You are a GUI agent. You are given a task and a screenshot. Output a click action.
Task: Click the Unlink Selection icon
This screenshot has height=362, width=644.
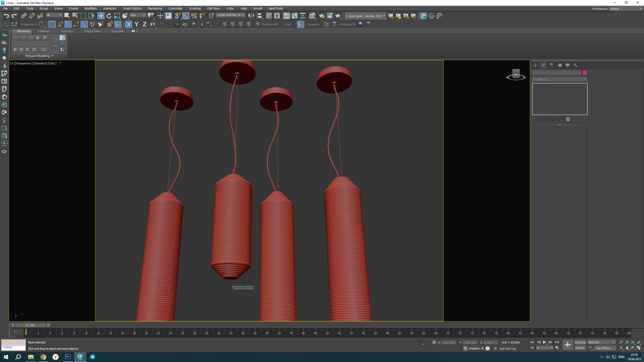tap(32, 16)
